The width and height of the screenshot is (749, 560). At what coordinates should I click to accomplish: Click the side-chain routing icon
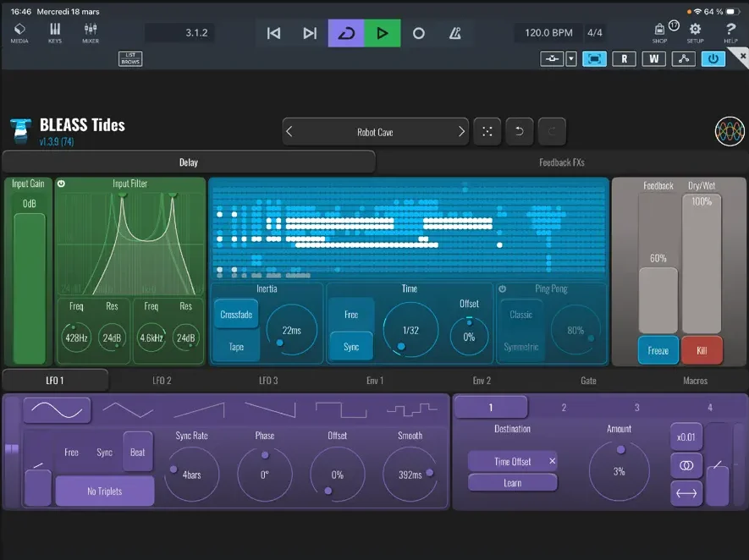[552, 58]
